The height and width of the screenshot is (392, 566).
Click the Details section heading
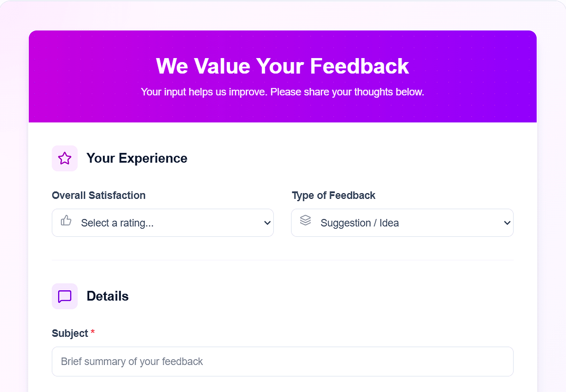108,296
